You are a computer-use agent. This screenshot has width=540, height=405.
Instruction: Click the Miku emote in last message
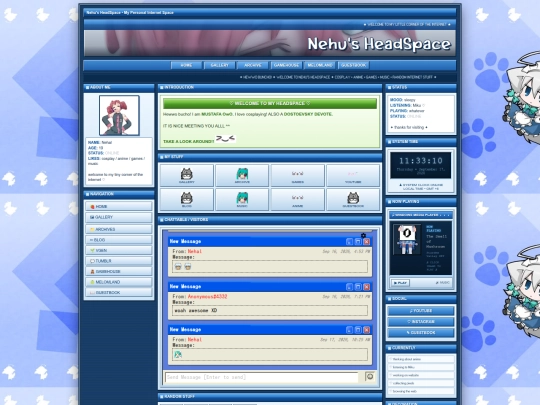178,354
